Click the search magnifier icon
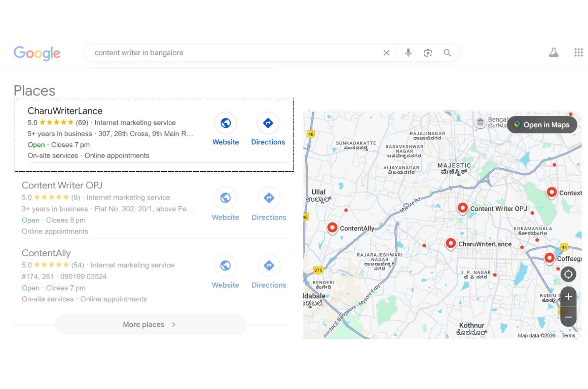Viewport: 588px width, 389px height. click(x=447, y=52)
